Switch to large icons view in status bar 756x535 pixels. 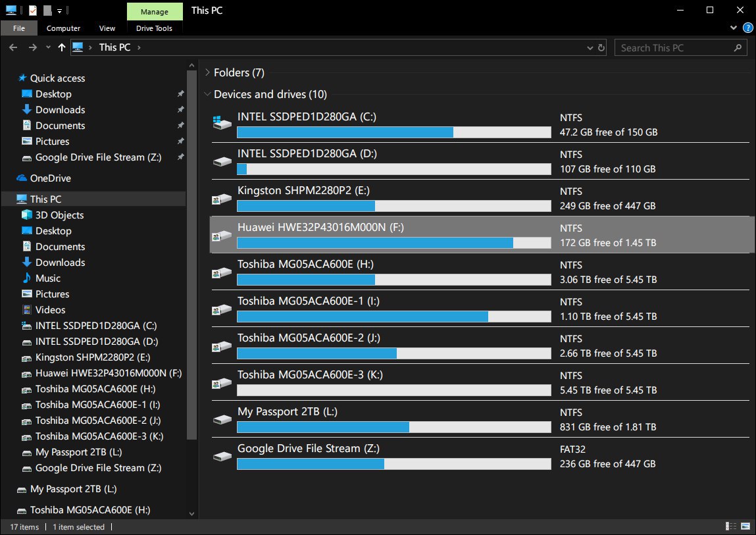(x=745, y=526)
